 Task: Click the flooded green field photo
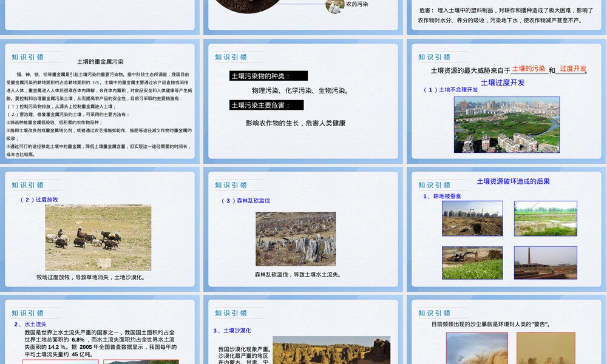[546, 218]
